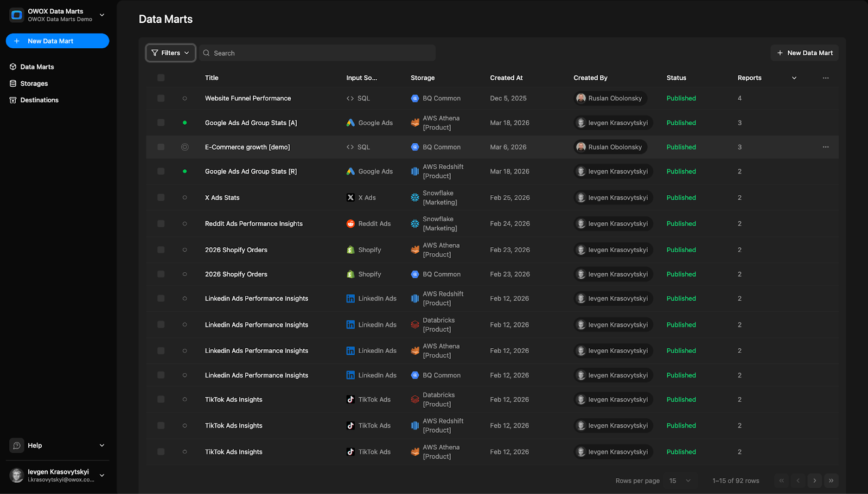Expand the Ievgen Krasovytskyi account menu
Image resolution: width=868 pixels, height=494 pixels.
tap(102, 476)
